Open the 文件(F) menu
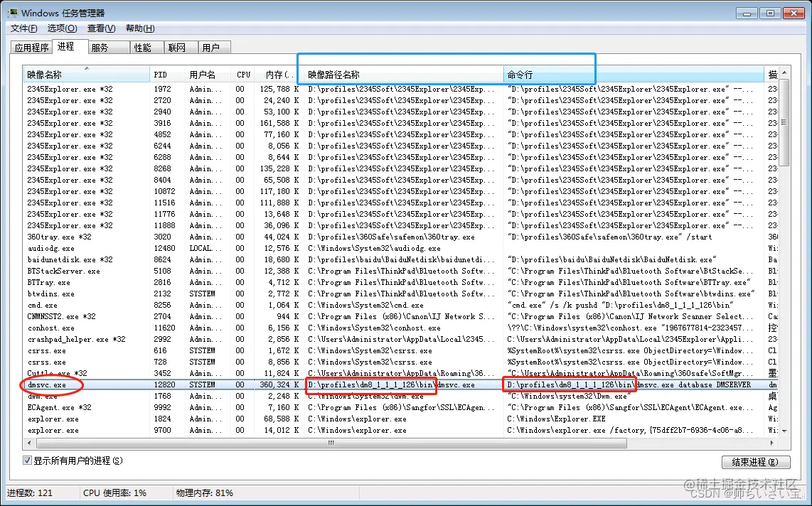Screen dimensions: 812x506 24,28
